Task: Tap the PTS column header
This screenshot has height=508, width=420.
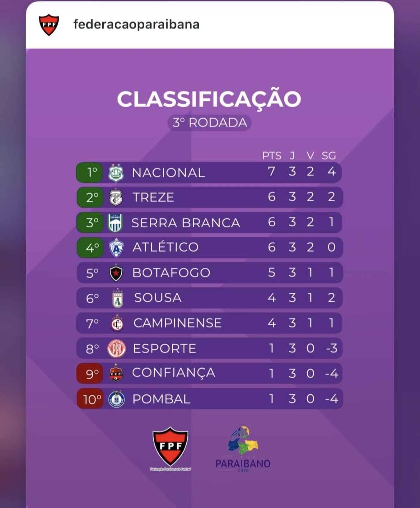Action: (x=271, y=156)
